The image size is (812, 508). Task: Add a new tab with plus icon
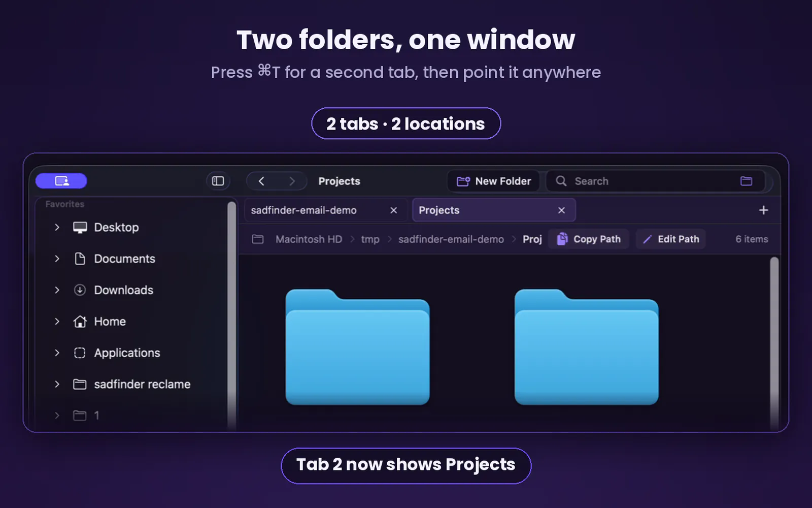tap(763, 210)
